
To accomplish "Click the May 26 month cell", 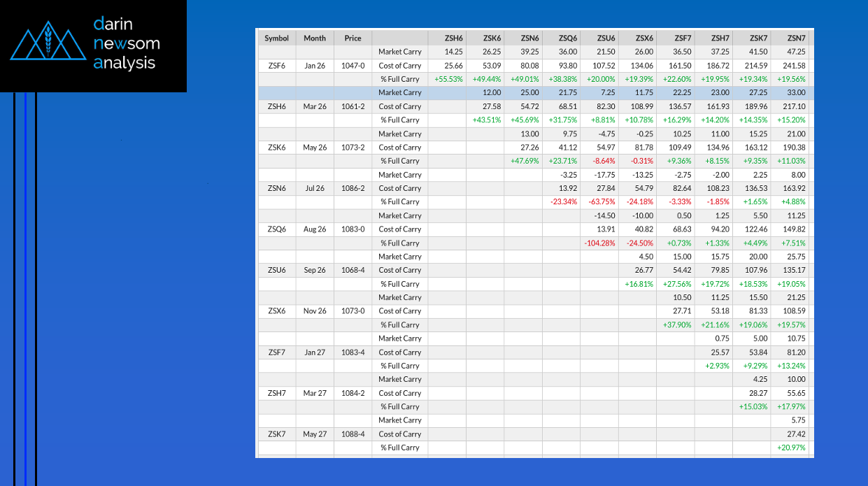I will point(315,148).
